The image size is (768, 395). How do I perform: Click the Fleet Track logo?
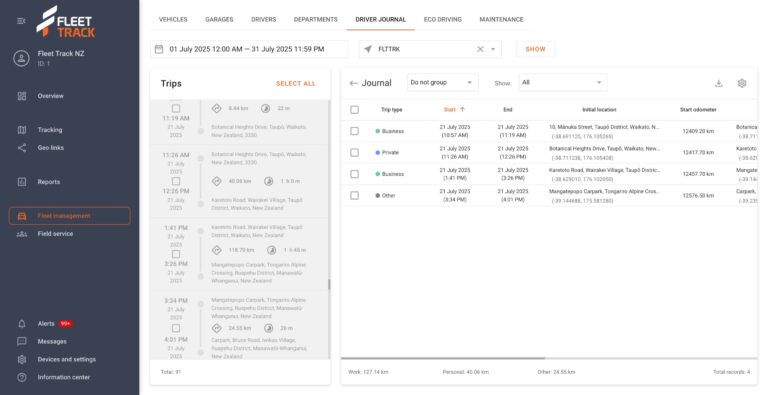pyautogui.click(x=66, y=22)
